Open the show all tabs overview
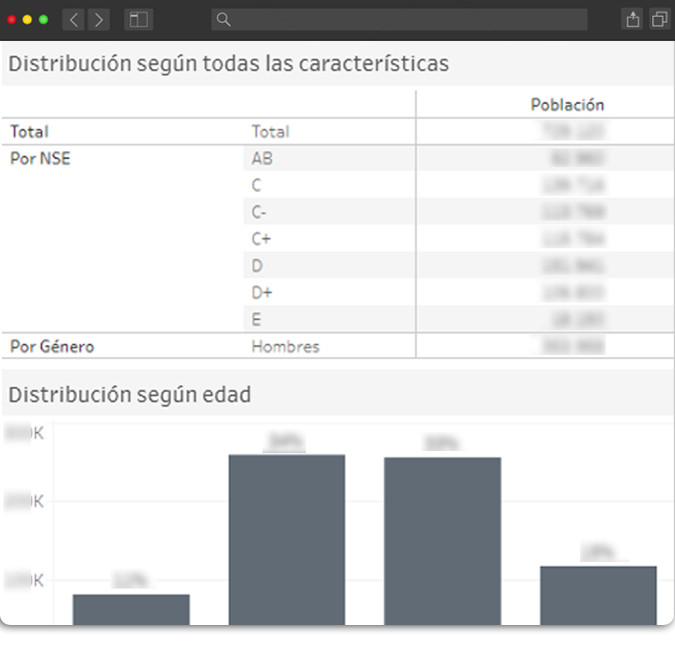The image size is (675, 650). point(659,19)
